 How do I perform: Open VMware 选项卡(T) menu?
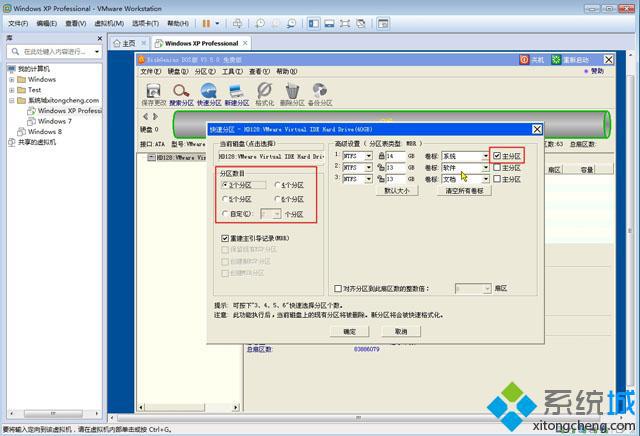145,24
